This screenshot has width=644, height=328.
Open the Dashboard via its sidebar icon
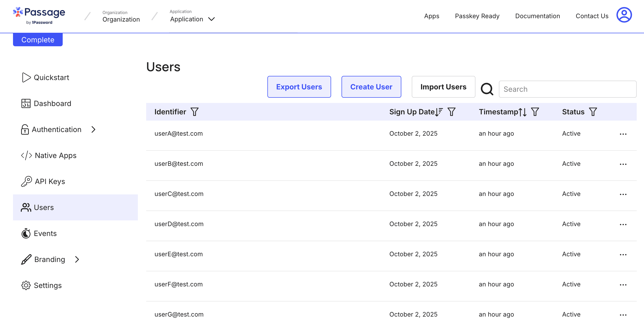25,103
